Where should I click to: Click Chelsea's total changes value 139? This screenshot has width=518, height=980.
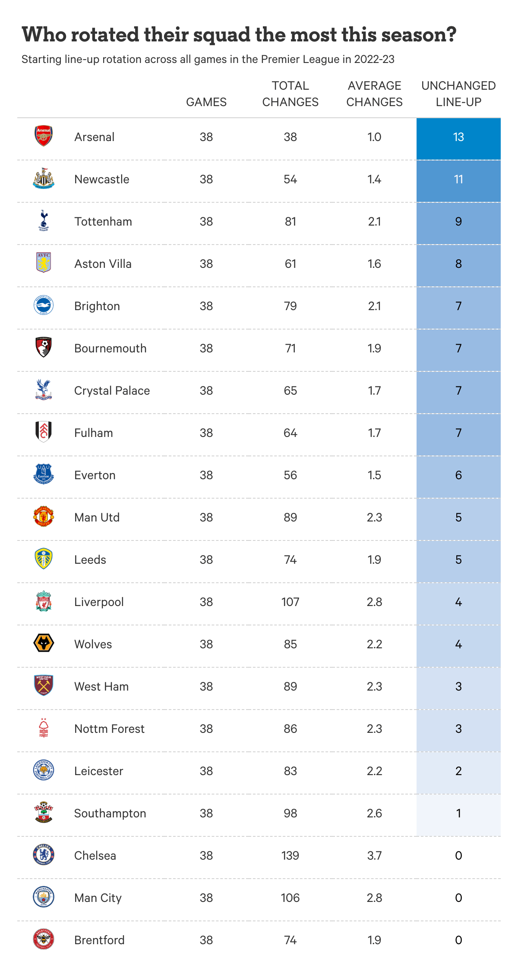291,856
